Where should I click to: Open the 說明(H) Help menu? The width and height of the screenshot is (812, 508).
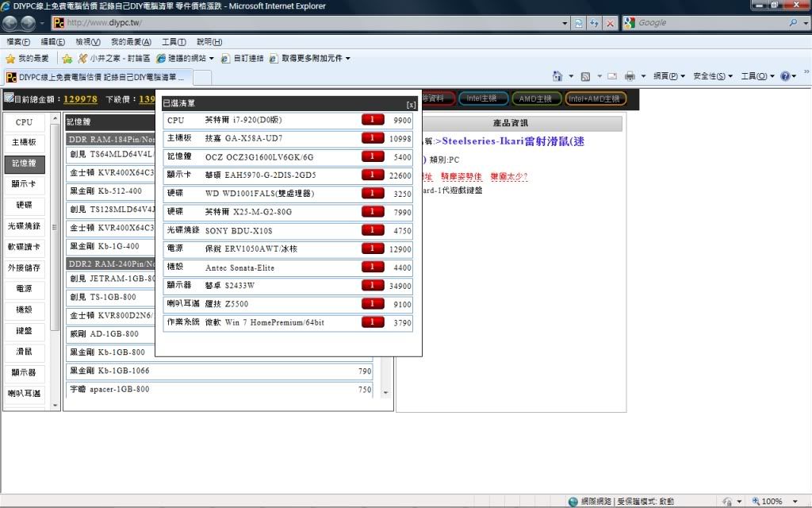(x=209, y=41)
